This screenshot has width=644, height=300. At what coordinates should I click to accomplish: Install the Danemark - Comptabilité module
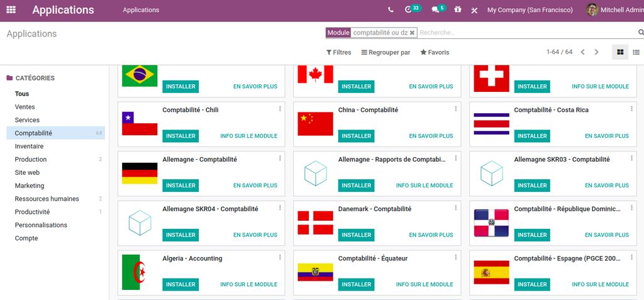tap(356, 235)
